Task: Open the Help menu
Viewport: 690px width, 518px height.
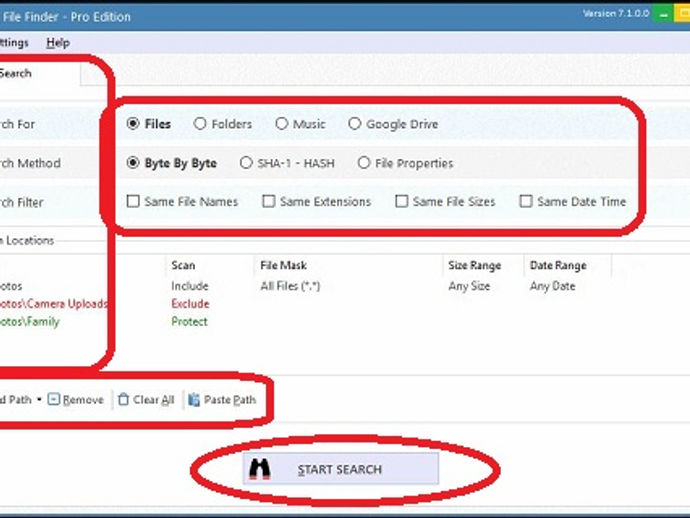Action: pyautogui.click(x=58, y=43)
